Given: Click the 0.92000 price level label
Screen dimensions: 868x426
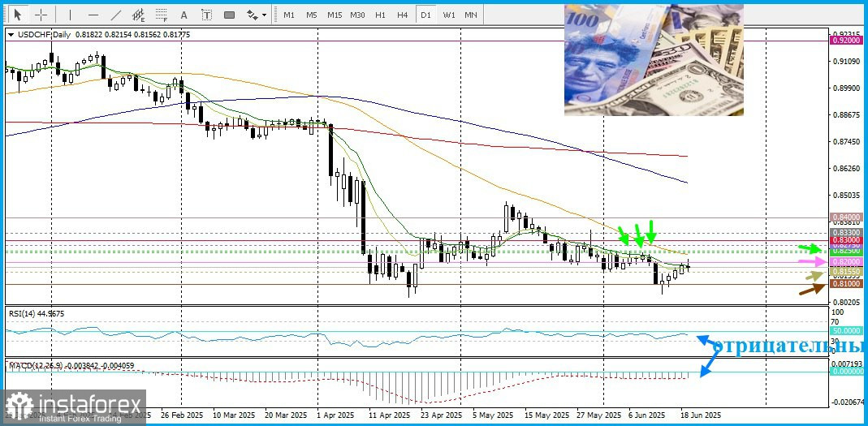Looking at the screenshot, I should pyautogui.click(x=844, y=41).
